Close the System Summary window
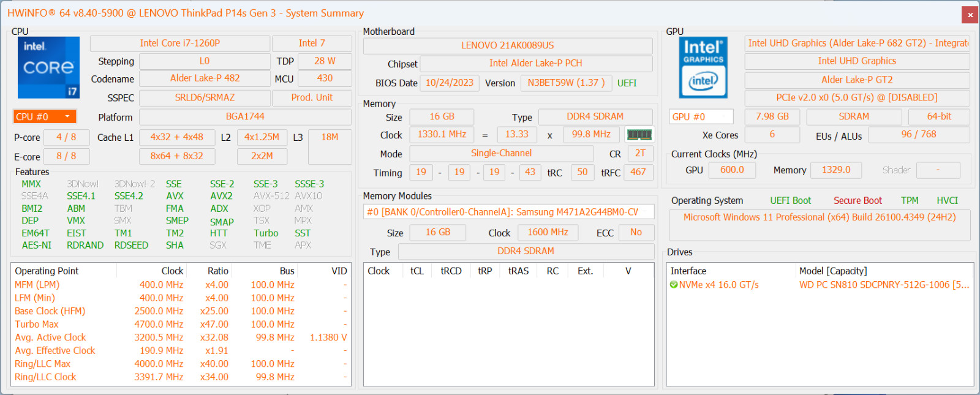980x395 pixels. pos(970,15)
